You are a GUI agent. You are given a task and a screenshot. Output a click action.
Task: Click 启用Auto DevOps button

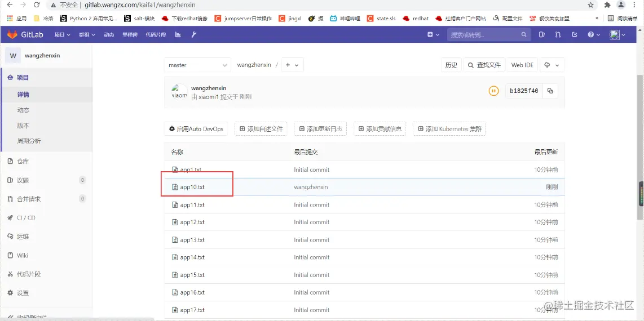196,129
